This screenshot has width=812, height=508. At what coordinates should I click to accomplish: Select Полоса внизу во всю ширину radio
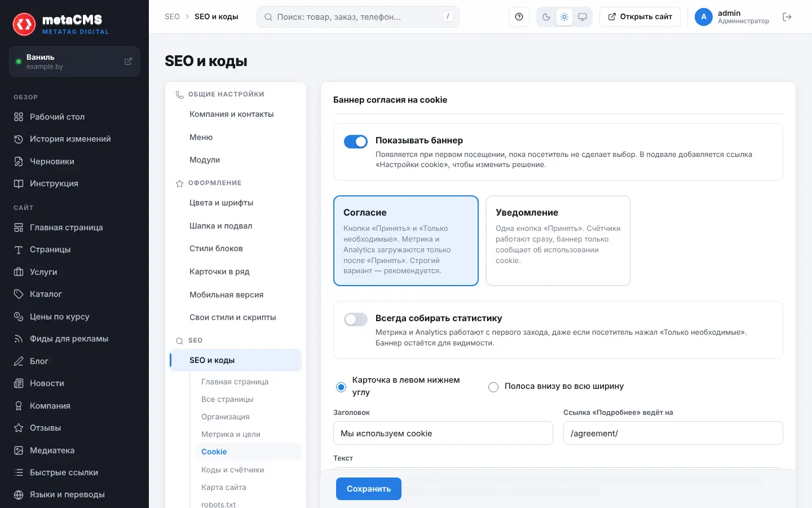click(x=493, y=387)
